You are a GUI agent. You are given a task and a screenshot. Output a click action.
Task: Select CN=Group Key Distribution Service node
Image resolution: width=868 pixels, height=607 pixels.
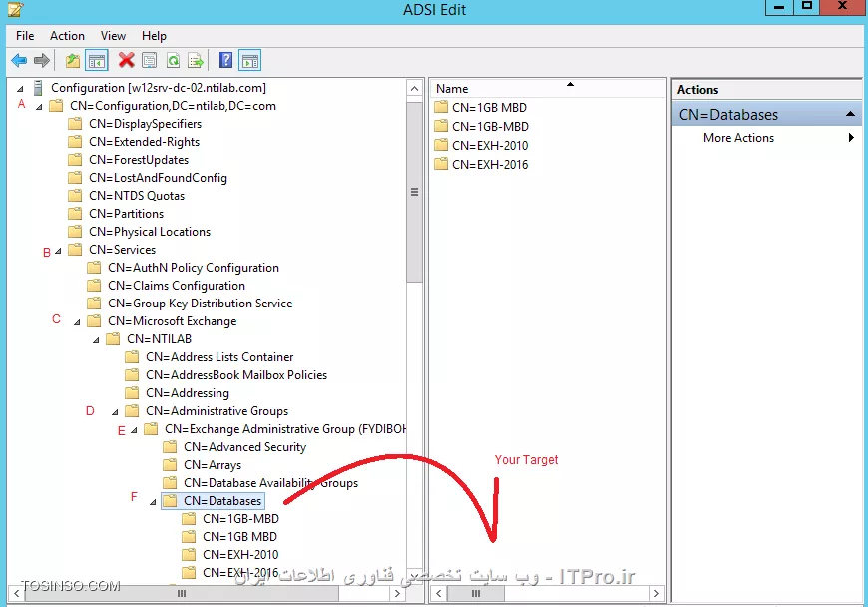tap(200, 303)
